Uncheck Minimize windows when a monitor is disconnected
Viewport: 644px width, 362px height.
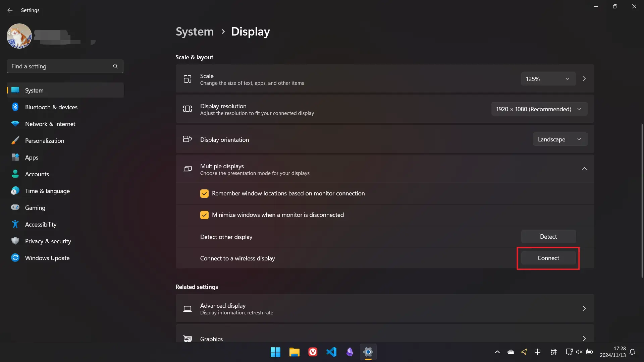tap(205, 215)
